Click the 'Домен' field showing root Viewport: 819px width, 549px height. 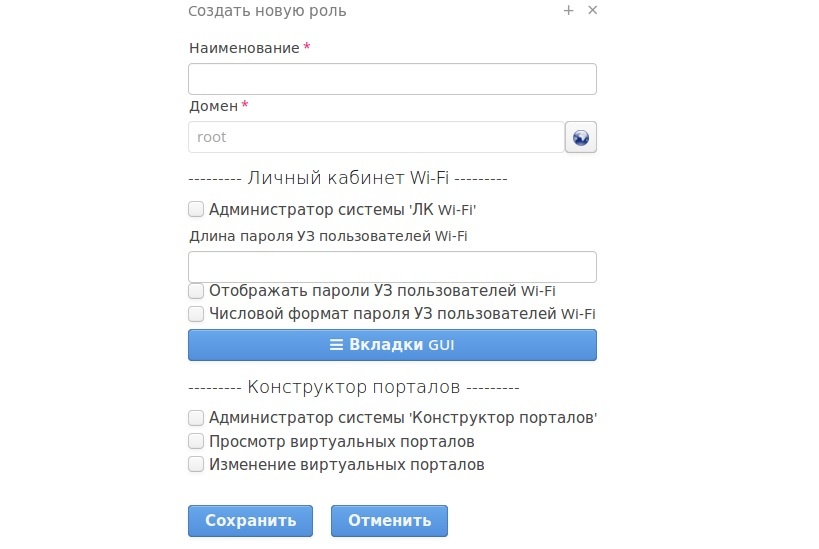[x=376, y=138]
